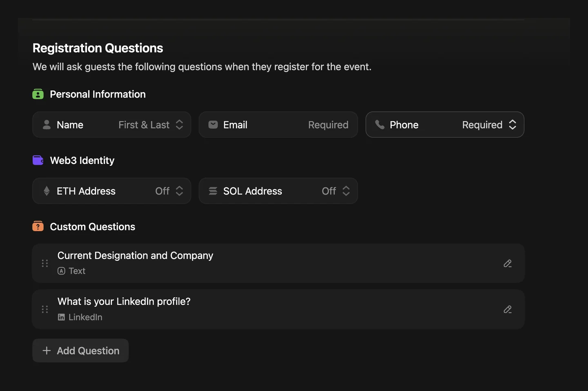588x391 pixels.
Task: Click the Web3 Identity heading text
Action: click(82, 161)
